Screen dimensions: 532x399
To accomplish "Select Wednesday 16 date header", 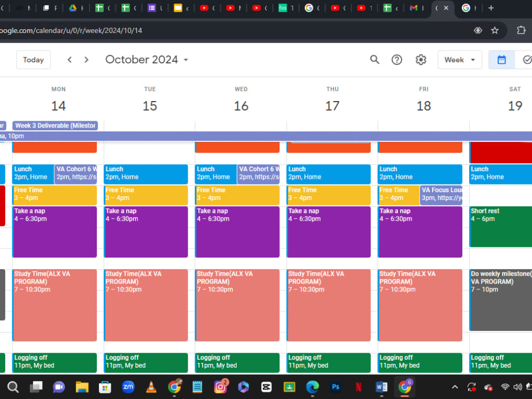I will tap(241, 106).
